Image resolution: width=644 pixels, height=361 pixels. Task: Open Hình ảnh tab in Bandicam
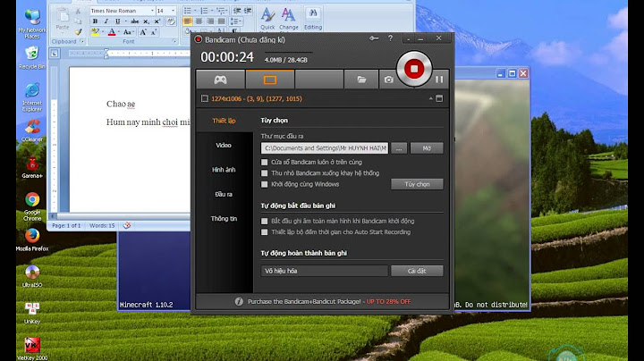click(x=224, y=170)
